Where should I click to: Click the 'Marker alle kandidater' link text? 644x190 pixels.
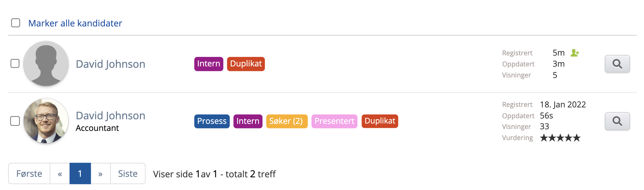pos(75,23)
